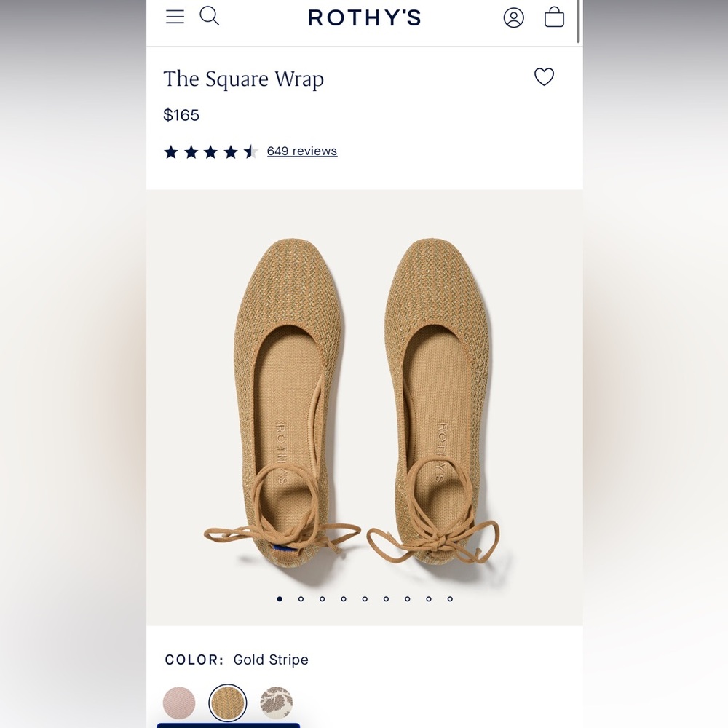
Task: Click the navy button at the bottom
Action: [x=227, y=726]
